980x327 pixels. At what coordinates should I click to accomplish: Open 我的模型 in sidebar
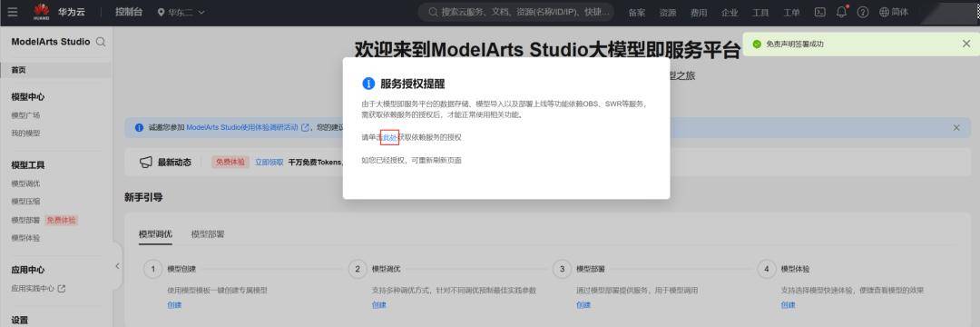(x=25, y=134)
